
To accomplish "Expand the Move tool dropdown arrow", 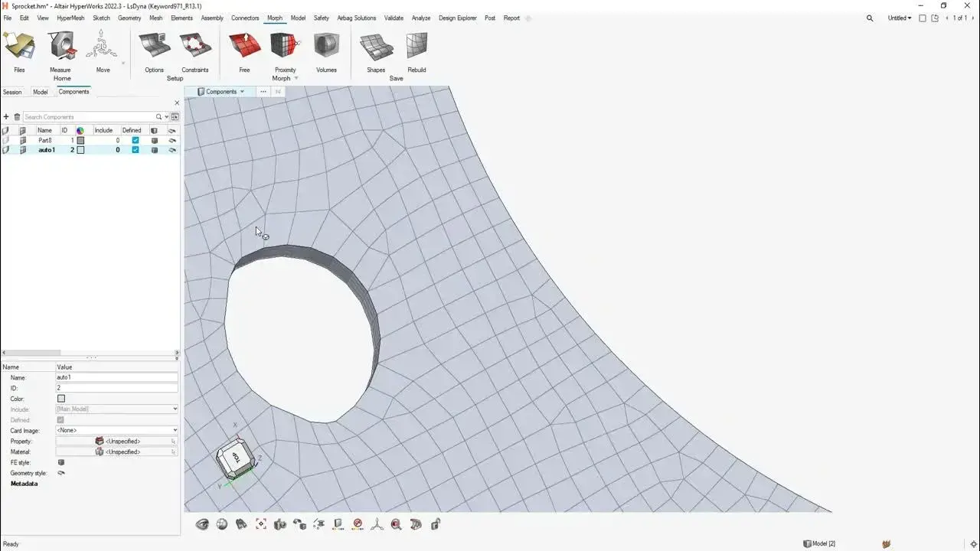I will [123, 64].
